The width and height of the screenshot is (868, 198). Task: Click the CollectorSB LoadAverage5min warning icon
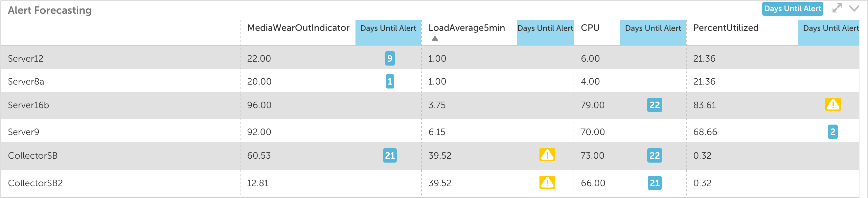tap(547, 155)
